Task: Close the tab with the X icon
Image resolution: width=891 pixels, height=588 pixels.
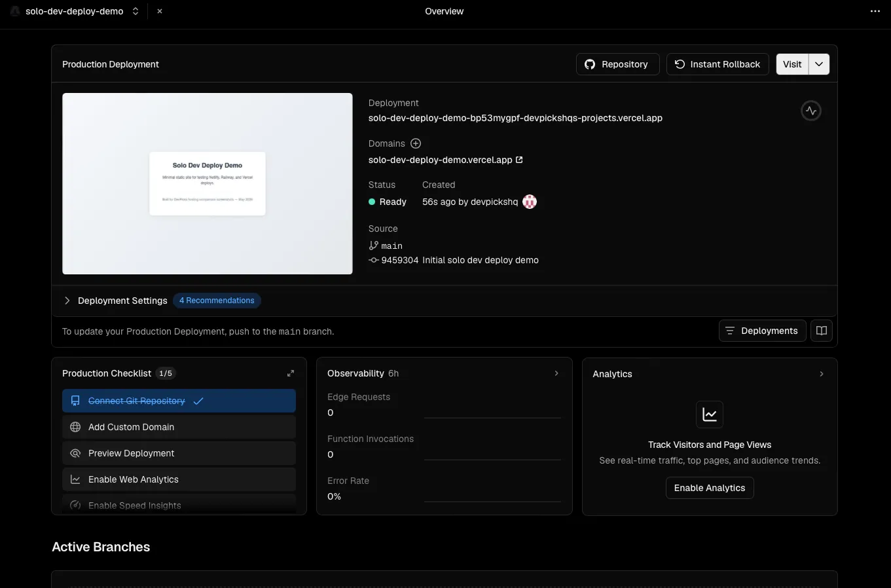Action: point(160,11)
